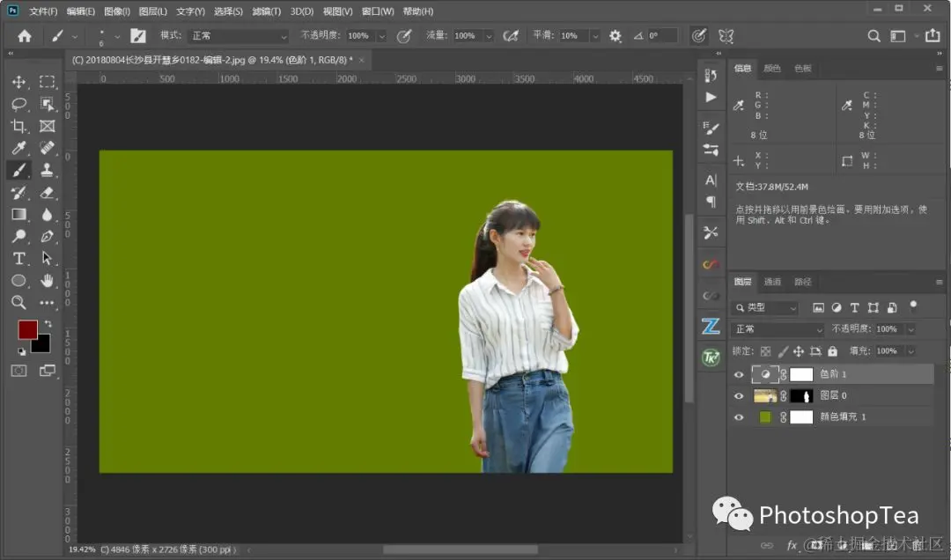Select the Horizontal Type tool
Screen dimensions: 951x560
(18, 259)
